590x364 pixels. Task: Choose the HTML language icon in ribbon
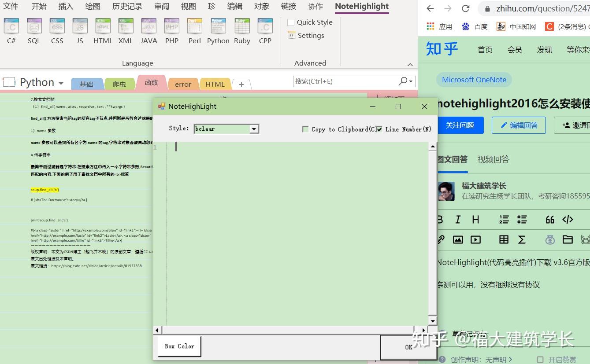point(103,31)
